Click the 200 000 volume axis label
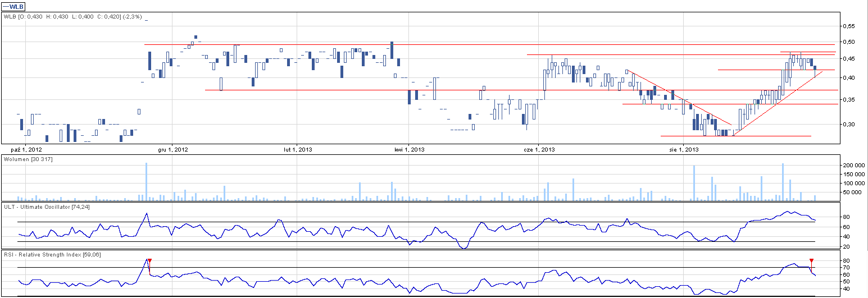This screenshot has height=298, width=868. pos(853,166)
